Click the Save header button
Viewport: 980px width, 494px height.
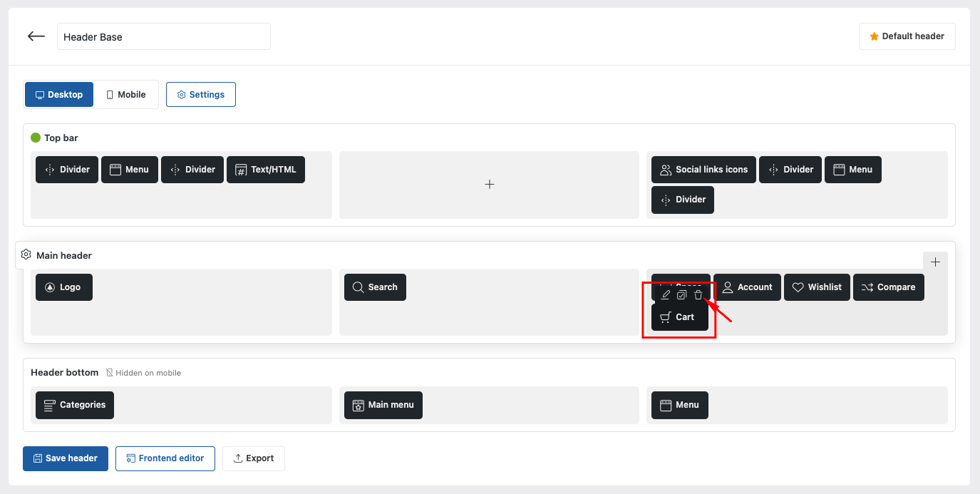(66, 458)
